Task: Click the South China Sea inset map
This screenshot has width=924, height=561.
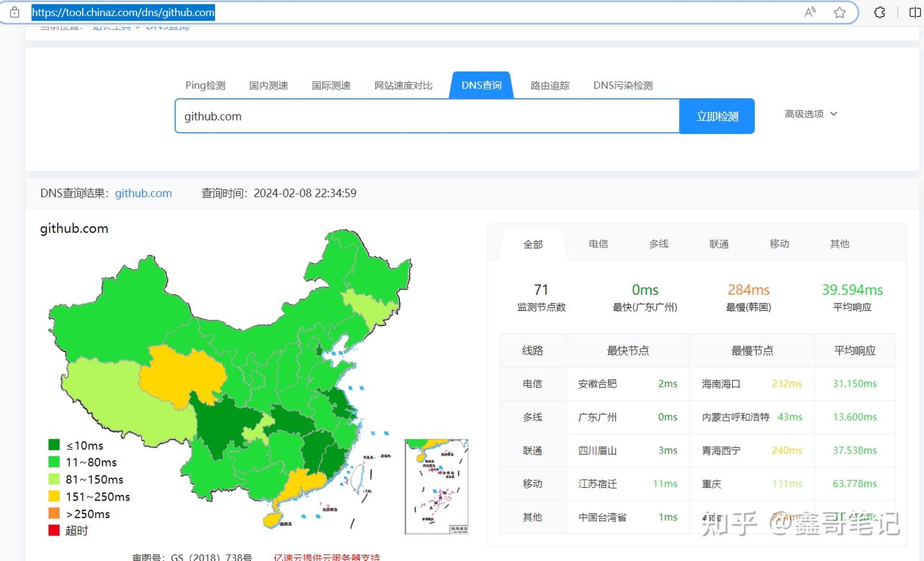Action: (x=436, y=487)
